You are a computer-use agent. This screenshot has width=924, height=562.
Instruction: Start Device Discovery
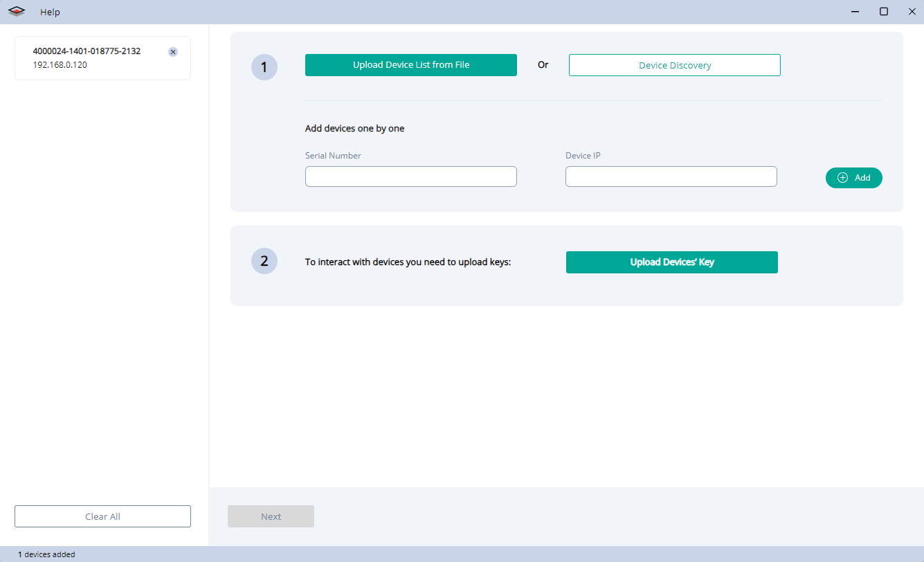coord(675,65)
